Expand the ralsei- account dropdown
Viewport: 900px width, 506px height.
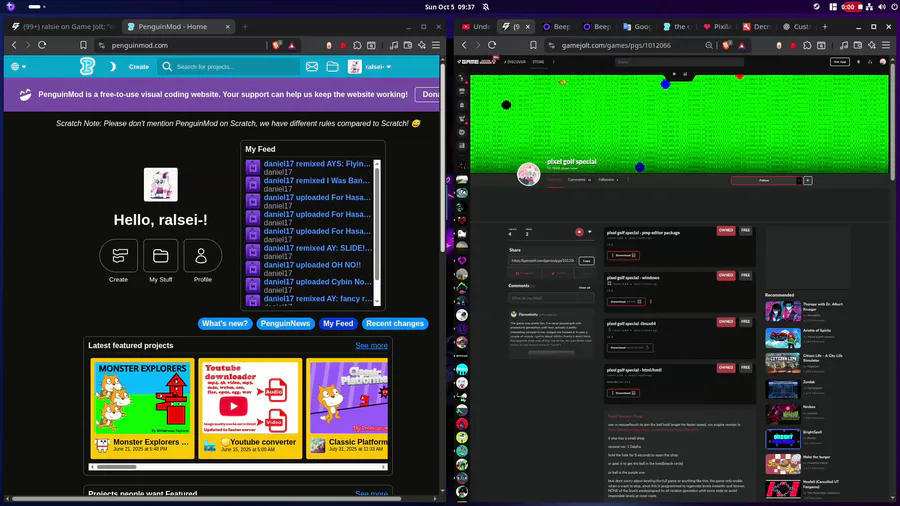pyautogui.click(x=370, y=67)
